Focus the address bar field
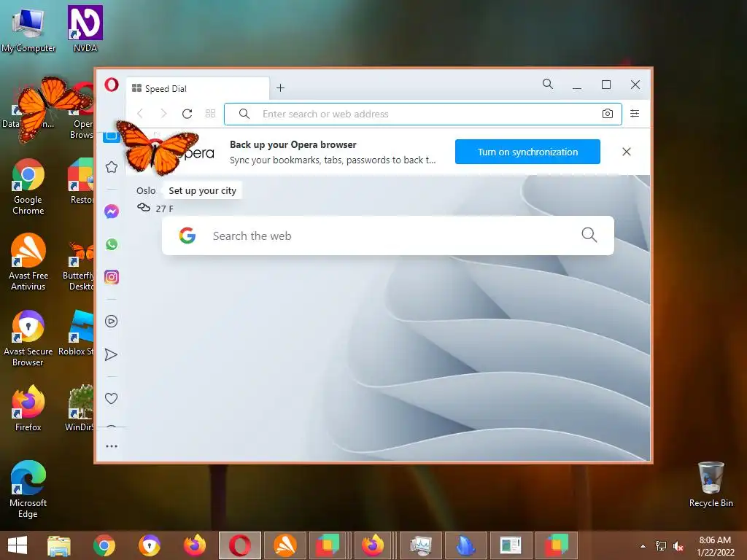 423,114
